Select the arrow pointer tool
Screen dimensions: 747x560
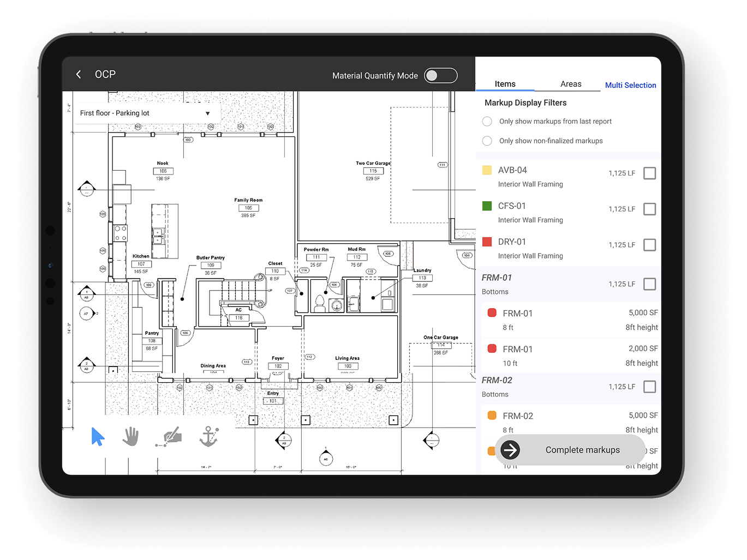click(98, 437)
